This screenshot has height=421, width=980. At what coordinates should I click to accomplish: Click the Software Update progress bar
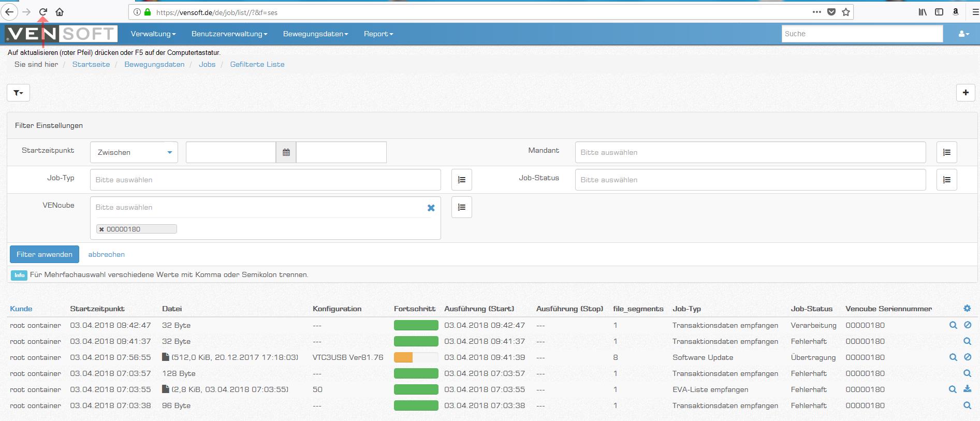tap(416, 357)
